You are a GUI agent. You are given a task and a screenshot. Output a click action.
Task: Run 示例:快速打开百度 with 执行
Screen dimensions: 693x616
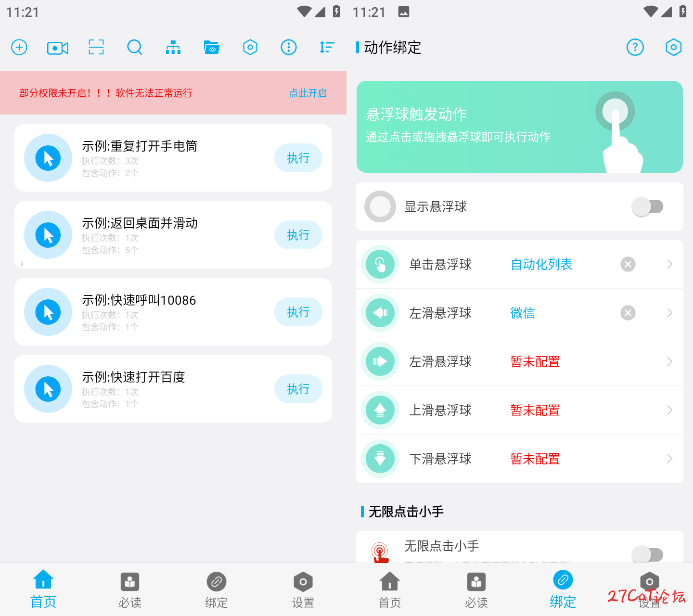point(298,389)
